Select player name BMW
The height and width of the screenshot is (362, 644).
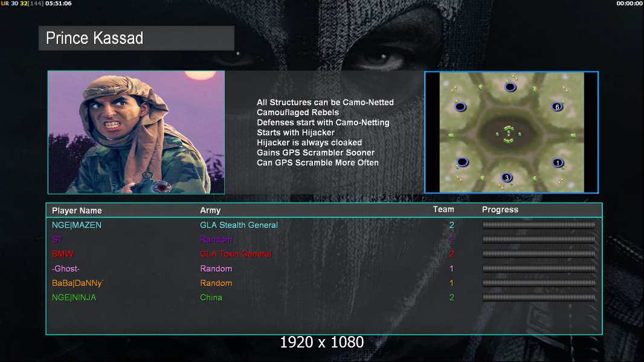[x=62, y=254]
